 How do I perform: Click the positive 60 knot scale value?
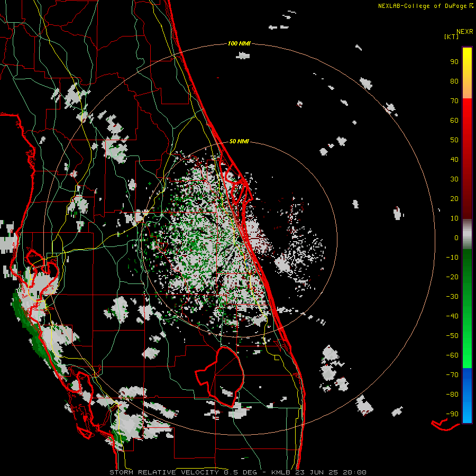pos(454,121)
